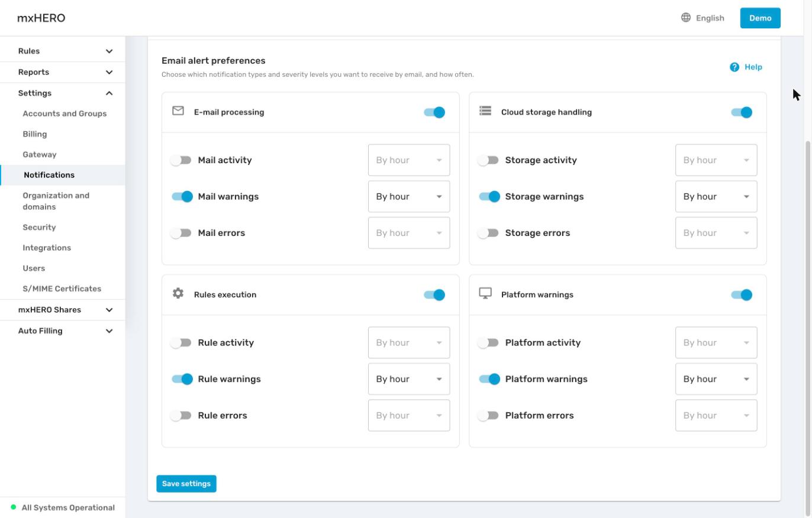Click the globe language icon
812x518 pixels.
click(686, 17)
